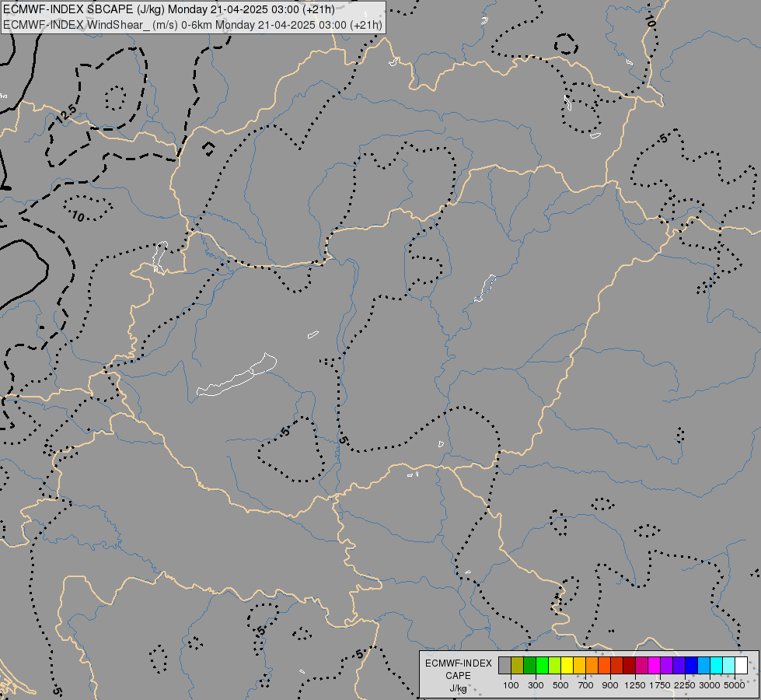
Task: Pick the golden amber legend swatch
Action: click(579, 666)
